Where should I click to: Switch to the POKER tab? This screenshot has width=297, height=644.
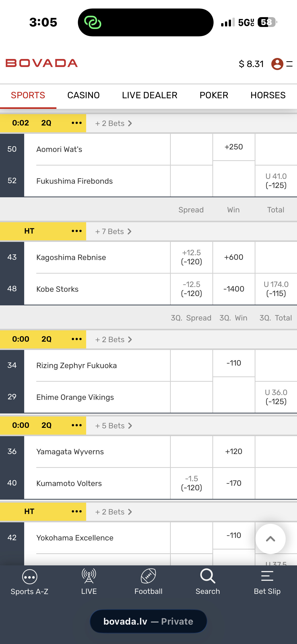click(x=214, y=95)
